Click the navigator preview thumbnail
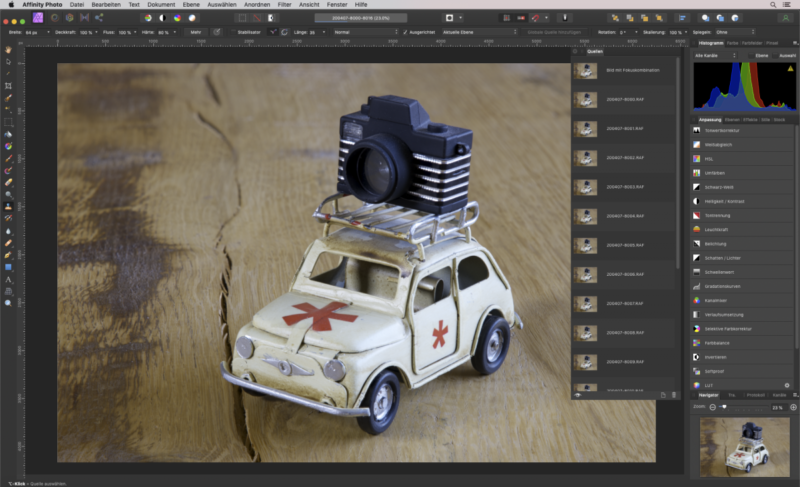The width and height of the screenshot is (800, 487). [x=744, y=447]
